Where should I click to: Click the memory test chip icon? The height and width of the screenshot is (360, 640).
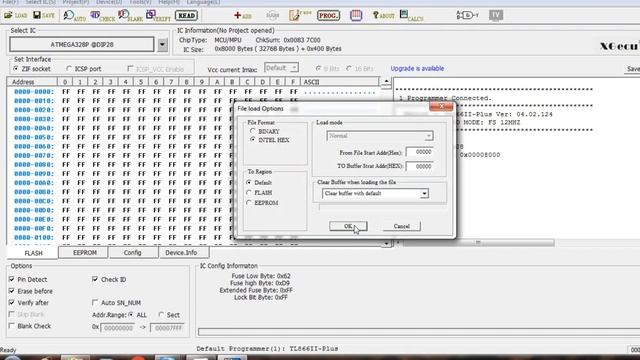coord(356,16)
